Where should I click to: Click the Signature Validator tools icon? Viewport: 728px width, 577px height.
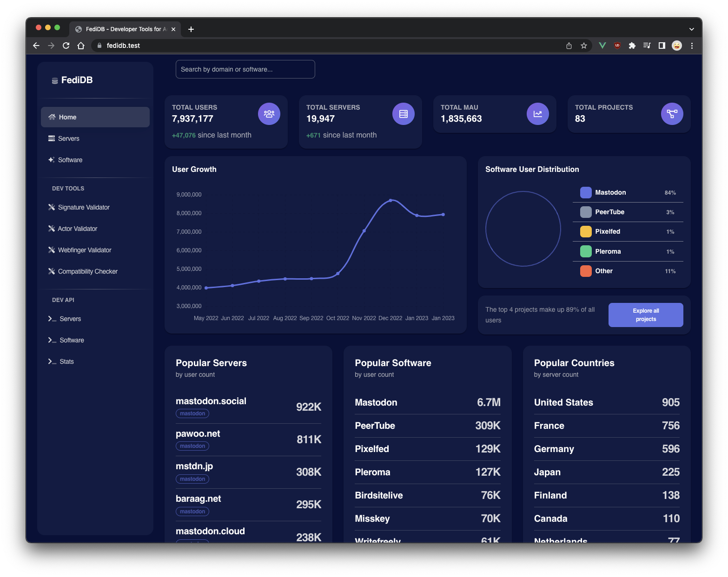pos(52,207)
